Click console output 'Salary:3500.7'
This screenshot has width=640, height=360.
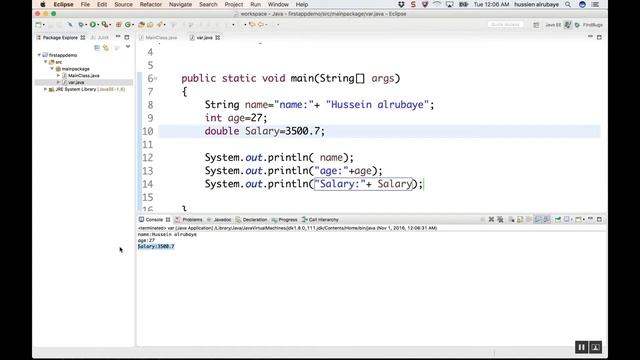[156, 247]
